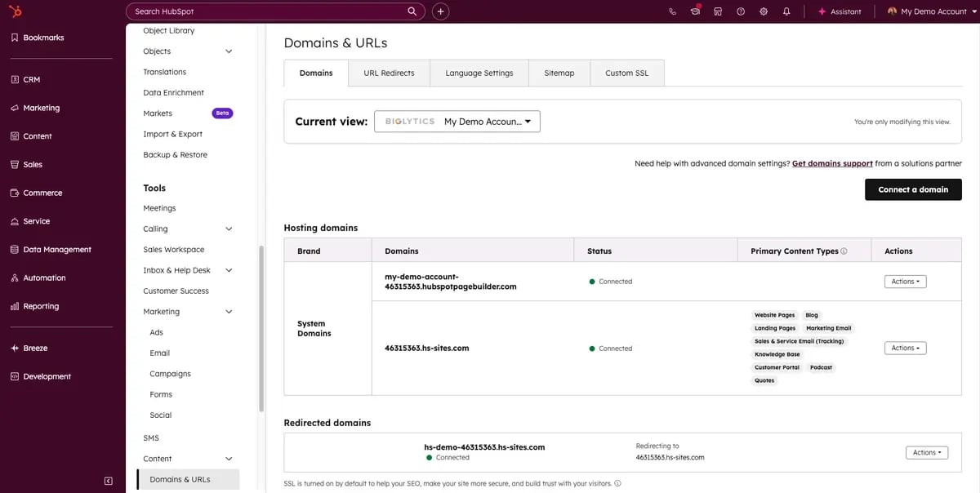Screen dimensions: 980x493
Task: Open the Current view brand dropdown
Action: click(x=457, y=122)
